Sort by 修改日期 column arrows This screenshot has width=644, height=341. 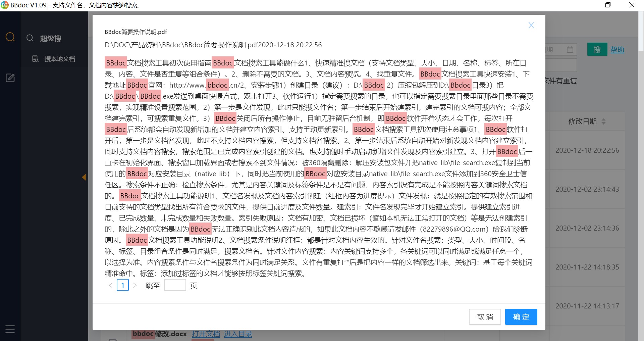tap(604, 121)
